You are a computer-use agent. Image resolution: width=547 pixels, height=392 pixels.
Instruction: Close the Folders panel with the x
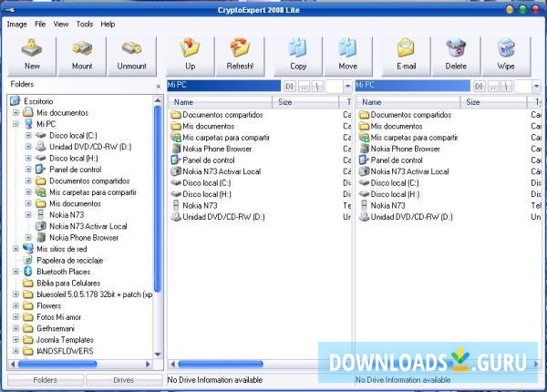pos(159,86)
